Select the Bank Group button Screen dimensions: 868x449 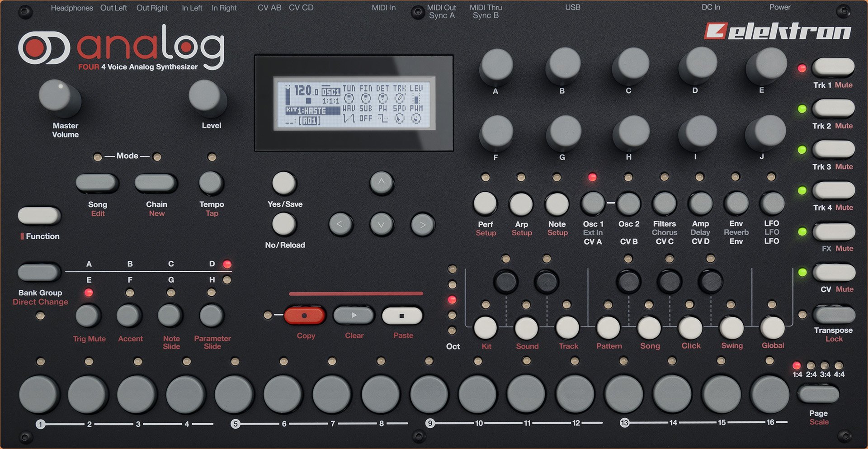pos(39,272)
